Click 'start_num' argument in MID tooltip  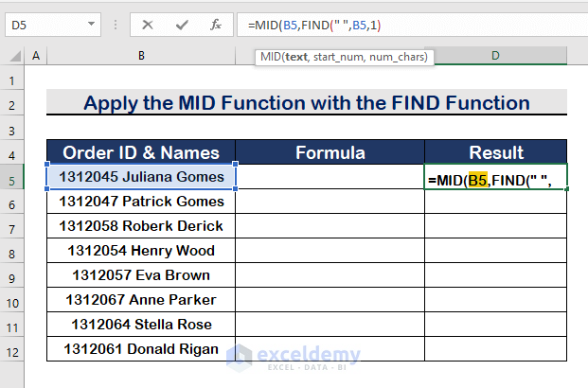(338, 57)
